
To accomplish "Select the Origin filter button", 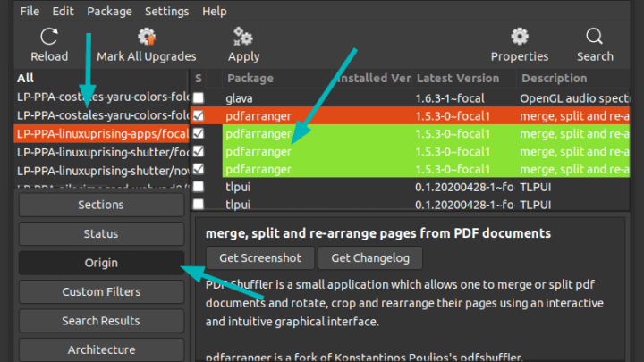I will tap(101, 263).
